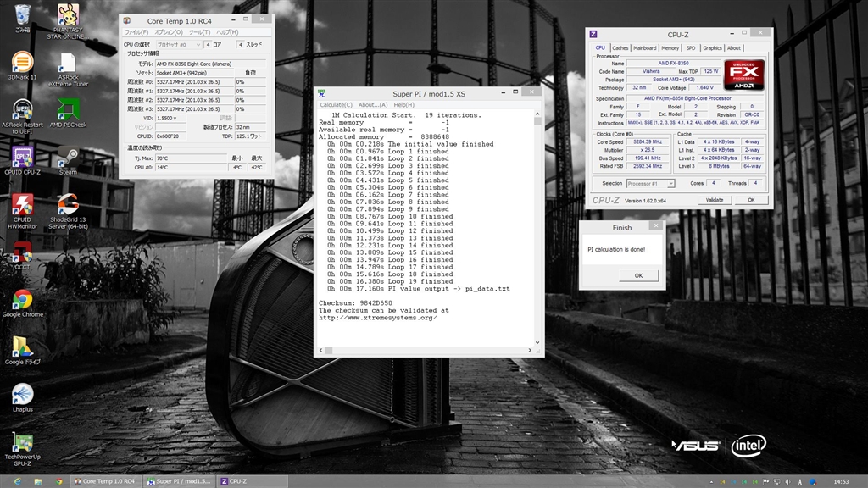Expand the Core Temp processor selection dropdown
The width and height of the screenshot is (868, 488).
click(179, 44)
